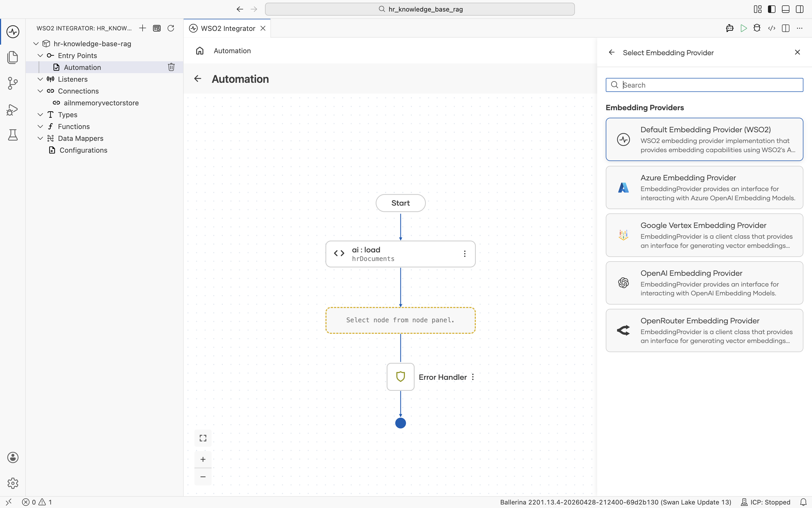Toggle the bottom panel visibility
The image size is (812, 508).
(785, 9)
